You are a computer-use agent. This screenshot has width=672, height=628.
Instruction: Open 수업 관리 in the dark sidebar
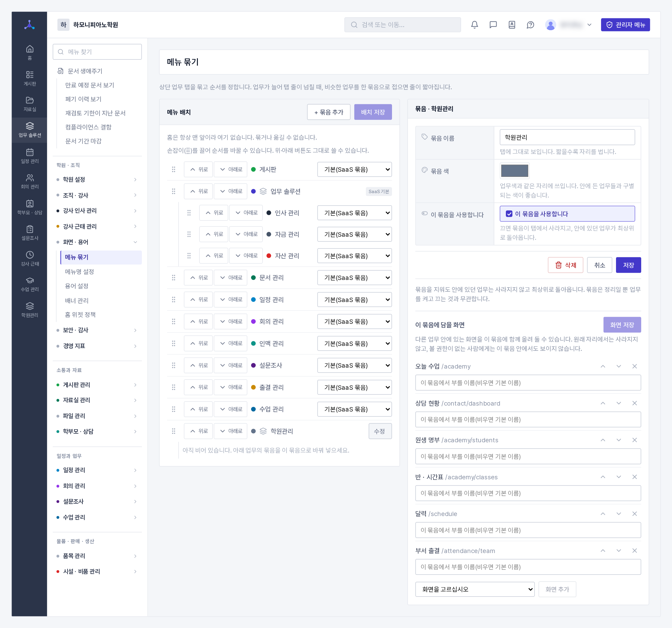click(30, 284)
